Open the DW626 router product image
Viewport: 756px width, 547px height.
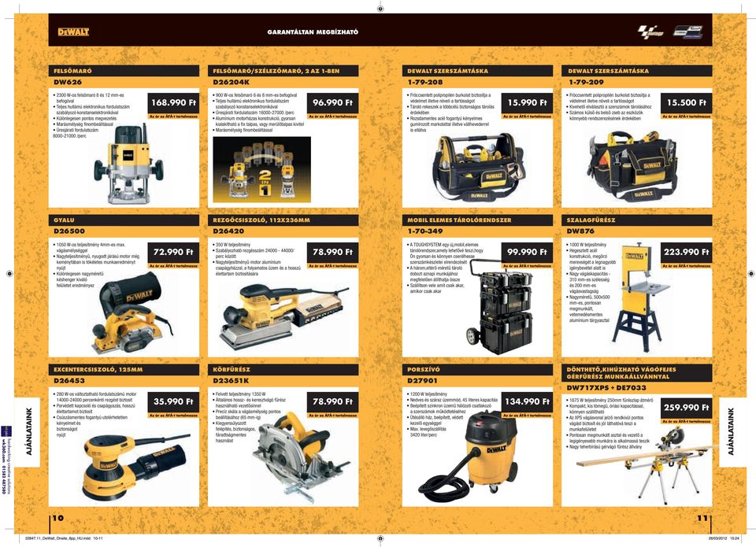click(x=128, y=164)
